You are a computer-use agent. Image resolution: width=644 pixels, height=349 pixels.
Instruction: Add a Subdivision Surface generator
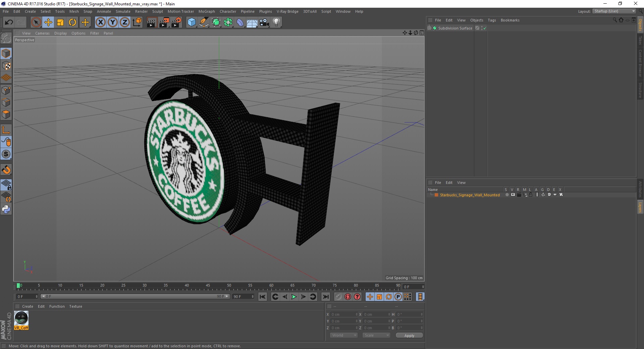tap(216, 22)
